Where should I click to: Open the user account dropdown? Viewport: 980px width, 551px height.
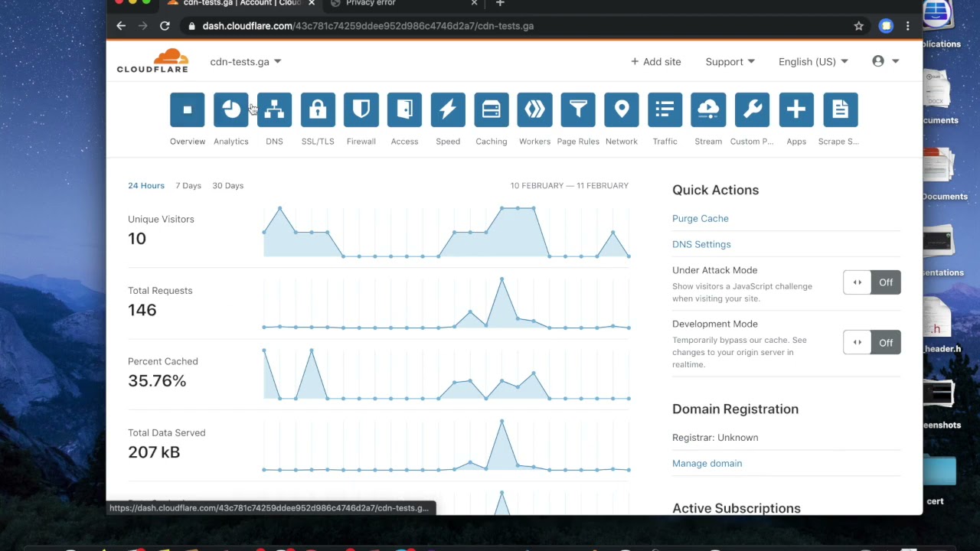pyautogui.click(x=886, y=61)
